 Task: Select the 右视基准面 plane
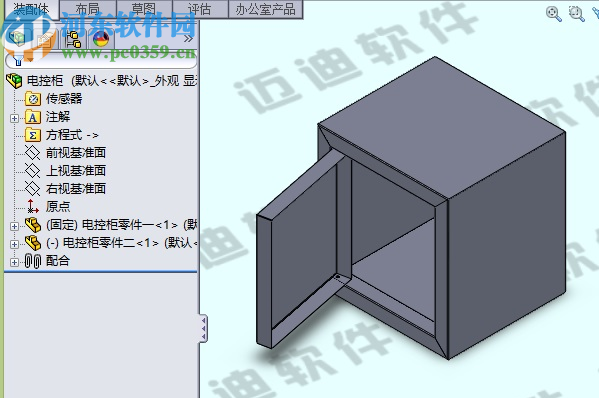[x=76, y=189]
